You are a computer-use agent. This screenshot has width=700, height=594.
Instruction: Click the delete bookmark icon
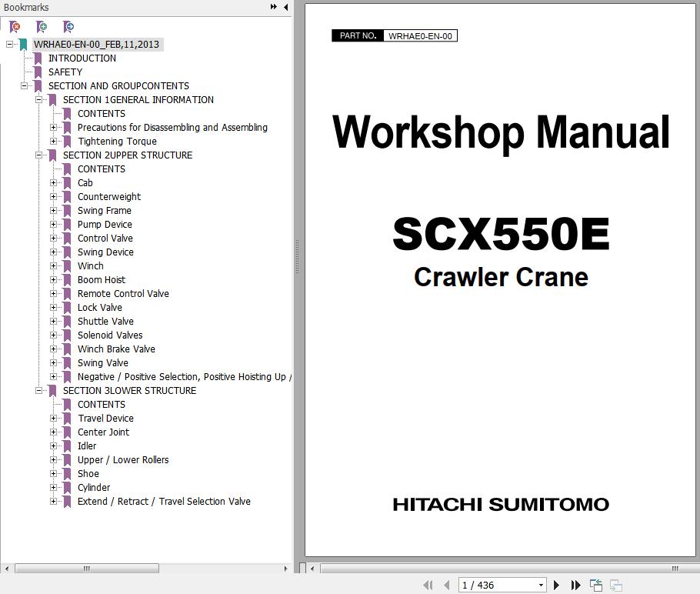tap(15, 27)
